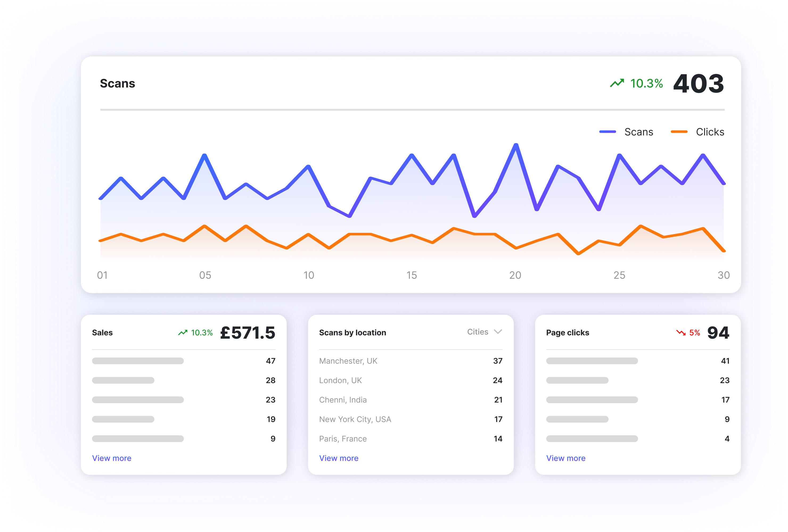Select the London, UK location row
Screen dimensions: 788x532
(x=340, y=380)
